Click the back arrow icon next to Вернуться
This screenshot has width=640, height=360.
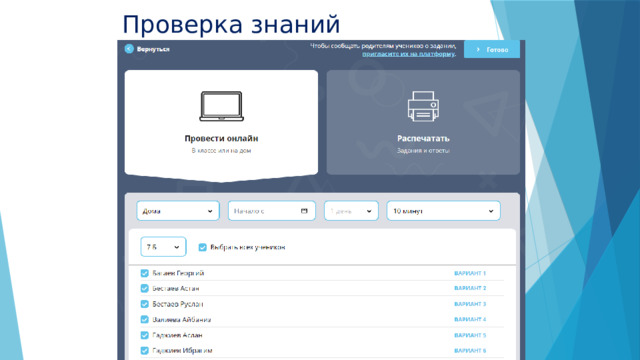(x=129, y=49)
